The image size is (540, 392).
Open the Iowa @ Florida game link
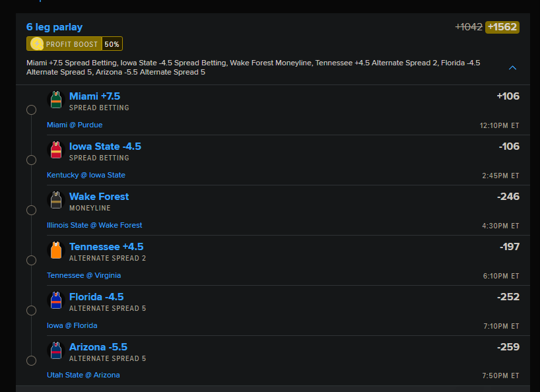[72, 325]
